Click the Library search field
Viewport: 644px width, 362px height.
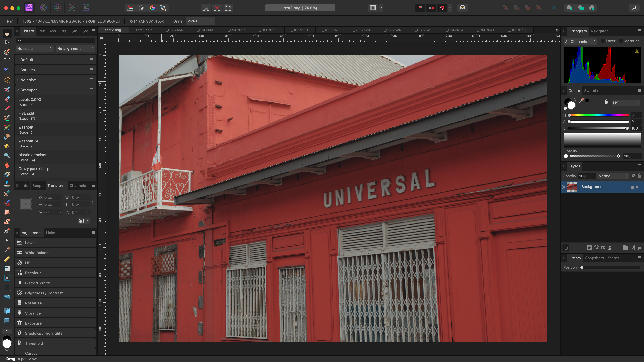click(x=55, y=40)
